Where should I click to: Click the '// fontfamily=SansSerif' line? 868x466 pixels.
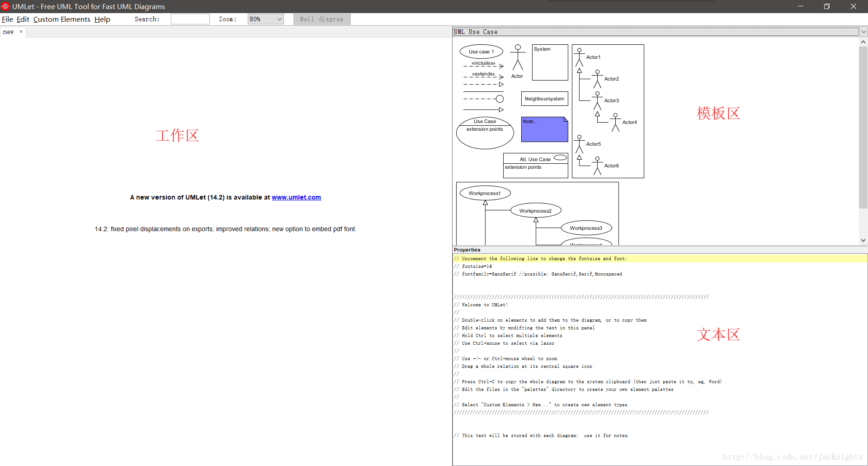tap(538, 274)
